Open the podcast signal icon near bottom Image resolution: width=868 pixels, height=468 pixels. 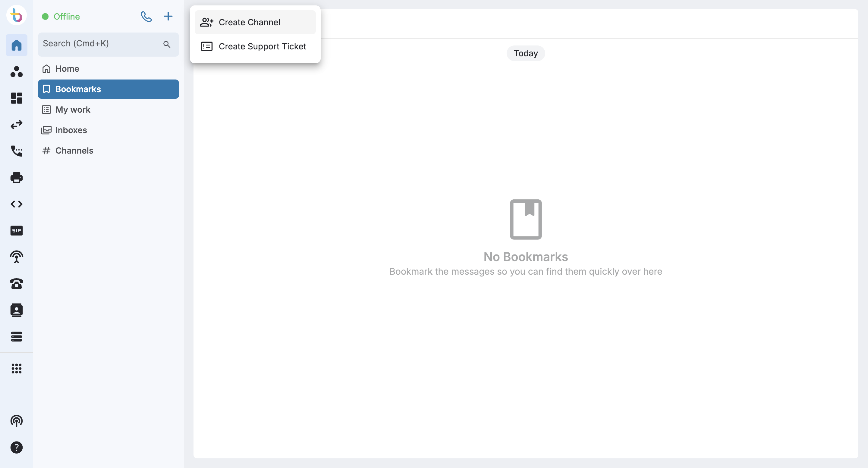17,421
